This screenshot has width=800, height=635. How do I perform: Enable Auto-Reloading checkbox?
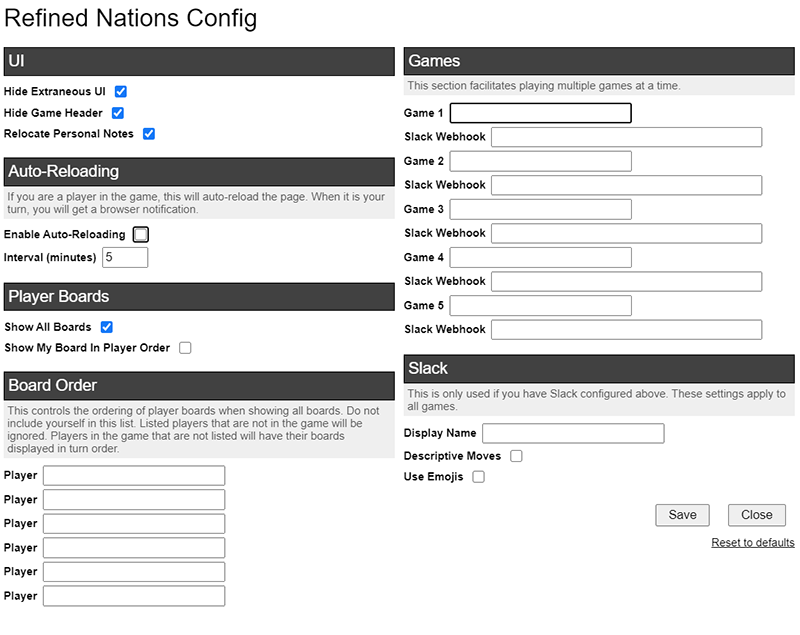pos(141,235)
